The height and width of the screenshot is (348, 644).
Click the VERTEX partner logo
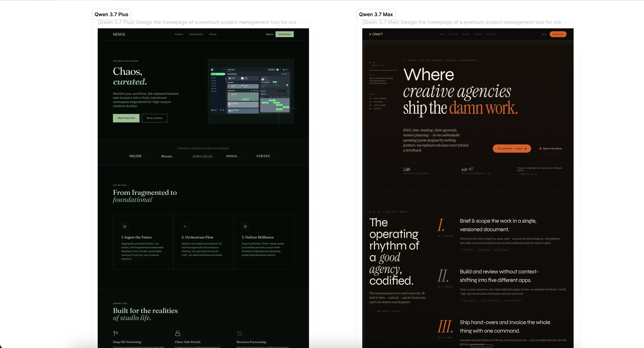coord(263,156)
